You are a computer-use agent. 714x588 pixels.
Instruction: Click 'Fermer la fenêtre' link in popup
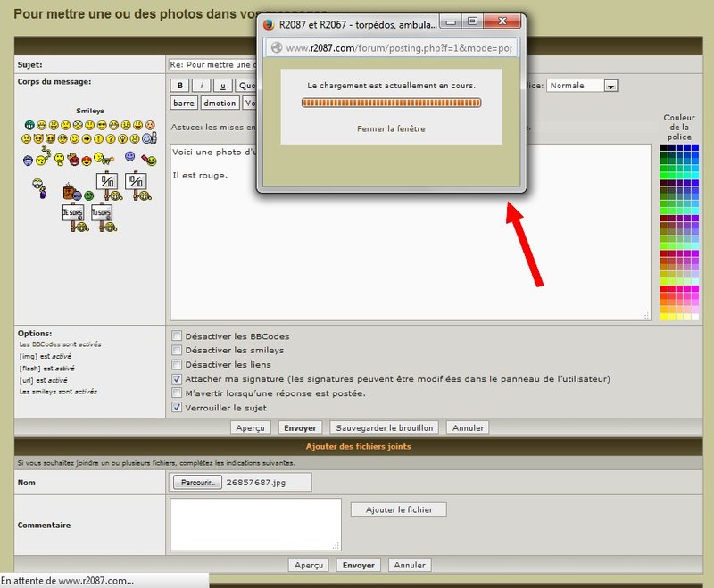tap(391, 128)
